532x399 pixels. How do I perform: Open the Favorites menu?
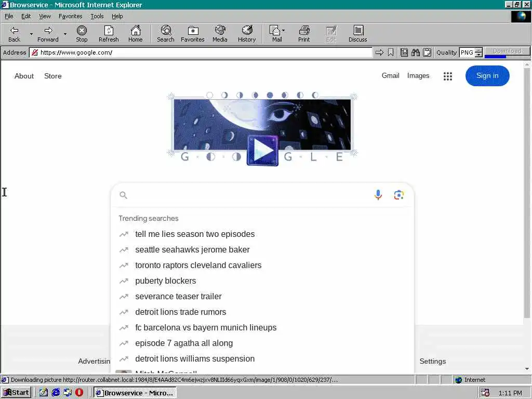tap(70, 16)
